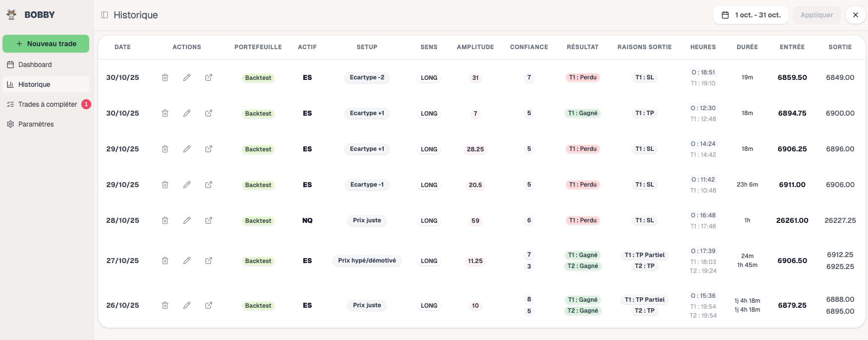Delete the 28/10/25 NQ trade
868x340 pixels.
[x=165, y=220]
